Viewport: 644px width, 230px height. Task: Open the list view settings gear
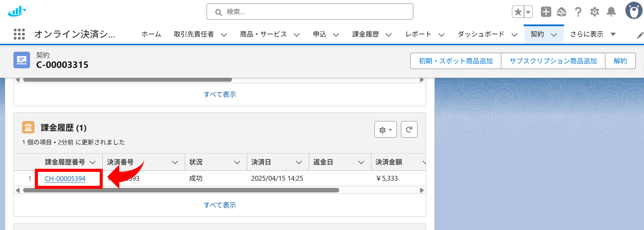coord(385,129)
